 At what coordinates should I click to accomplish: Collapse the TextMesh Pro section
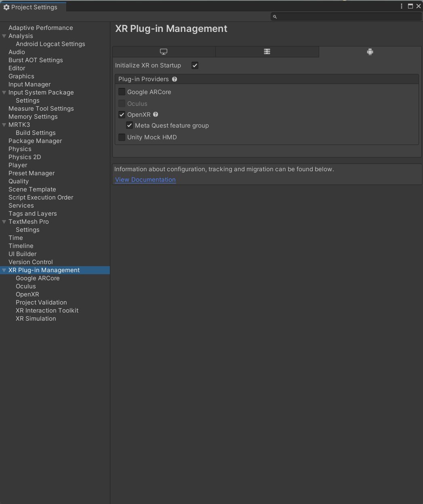click(4, 222)
